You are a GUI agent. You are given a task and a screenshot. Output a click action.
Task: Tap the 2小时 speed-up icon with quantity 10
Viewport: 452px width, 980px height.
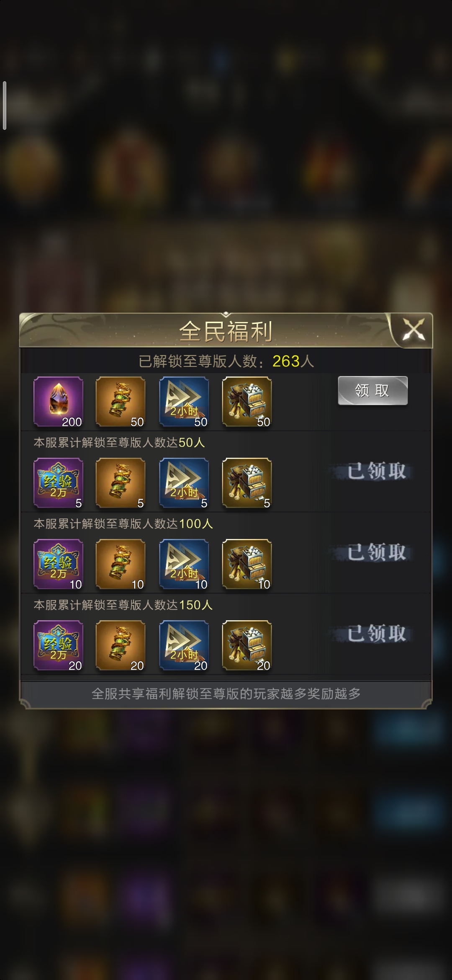coord(184,564)
